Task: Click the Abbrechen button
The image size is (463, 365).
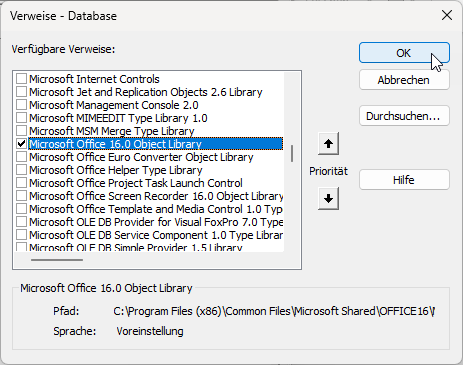Action: (x=404, y=80)
